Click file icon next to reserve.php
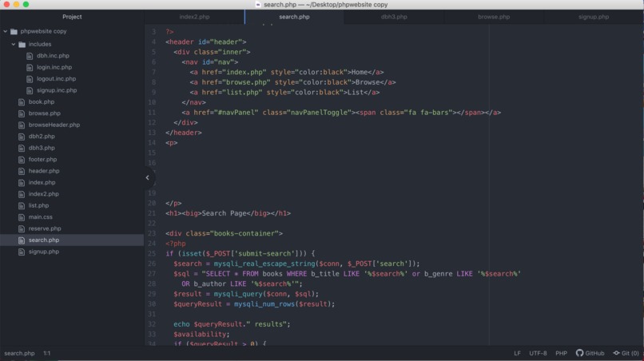Screen dimensions: 644x361 pyautogui.click(x=22, y=228)
